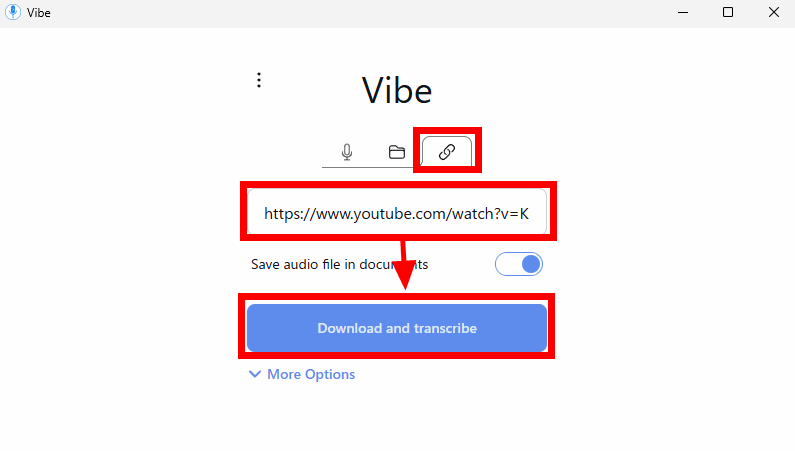Place cursor after "watch?v=K" in the URL
Image resolution: width=795 pixels, height=451 pixels.
pos(529,214)
